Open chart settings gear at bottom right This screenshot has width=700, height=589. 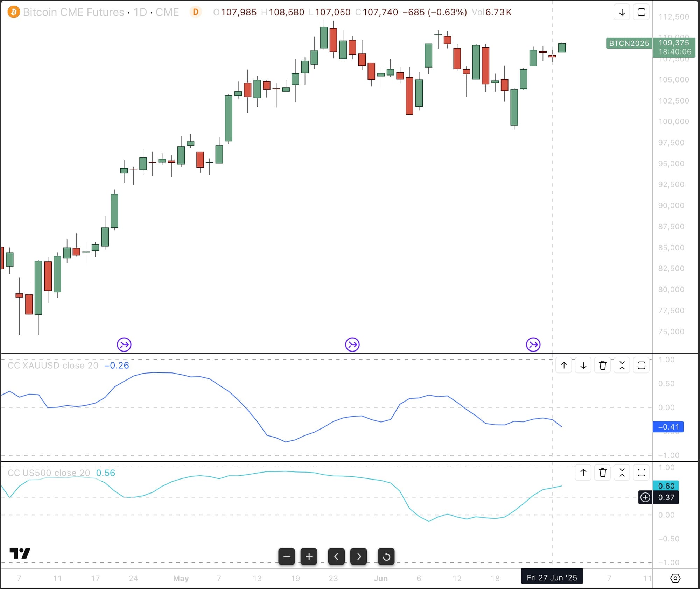pyautogui.click(x=675, y=578)
